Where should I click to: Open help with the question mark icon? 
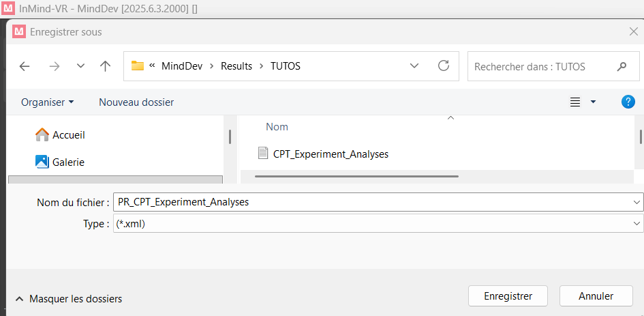tap(628, 102)
